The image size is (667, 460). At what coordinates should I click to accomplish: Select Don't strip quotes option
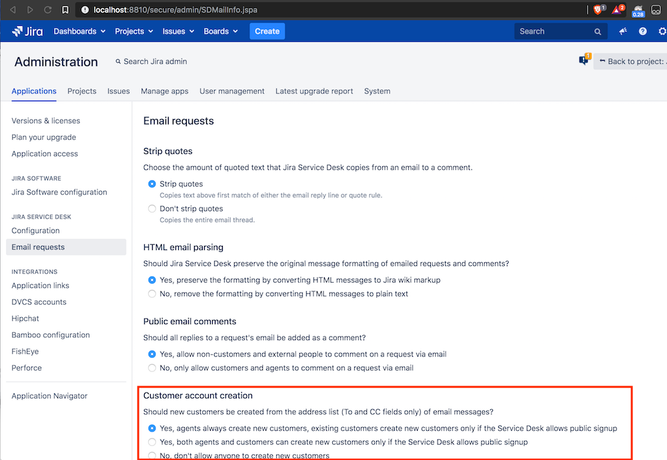(x=152, y=209)
